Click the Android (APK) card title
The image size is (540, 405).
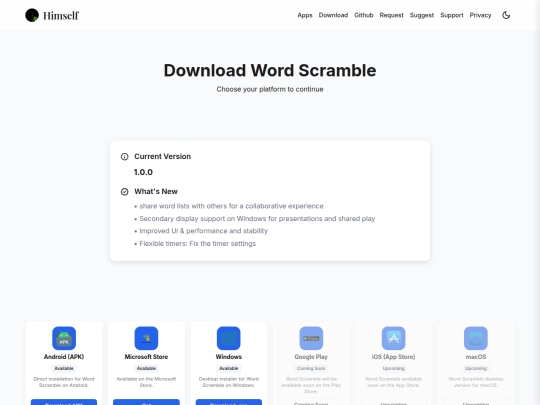[x=64, y=357]
